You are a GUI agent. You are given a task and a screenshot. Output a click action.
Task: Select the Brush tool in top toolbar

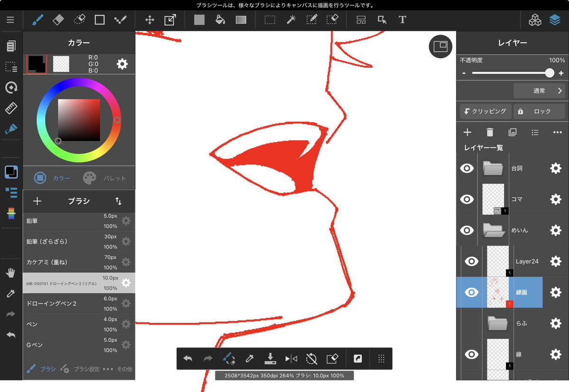(37, 20)
